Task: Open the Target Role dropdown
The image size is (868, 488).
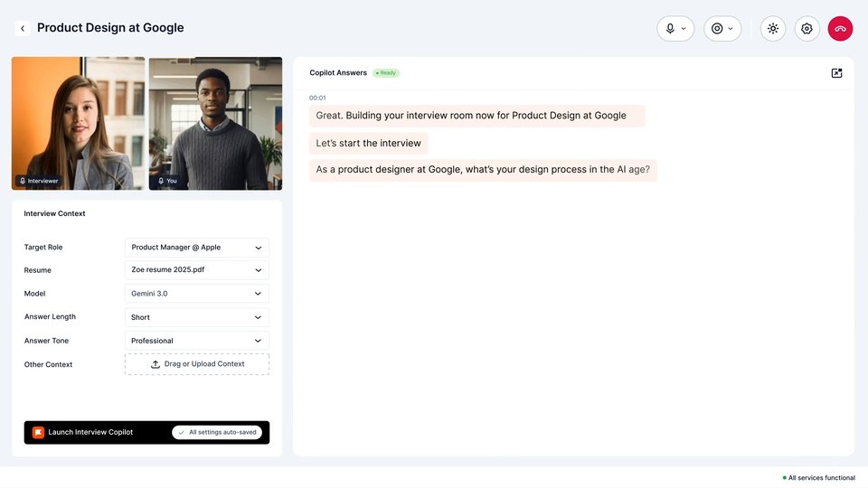Action: tap(197, 248)
